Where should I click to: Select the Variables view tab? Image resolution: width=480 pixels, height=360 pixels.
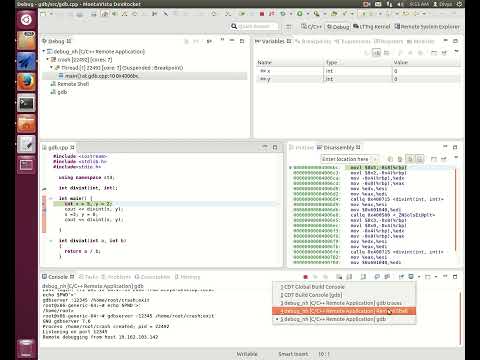pos(273,41)
